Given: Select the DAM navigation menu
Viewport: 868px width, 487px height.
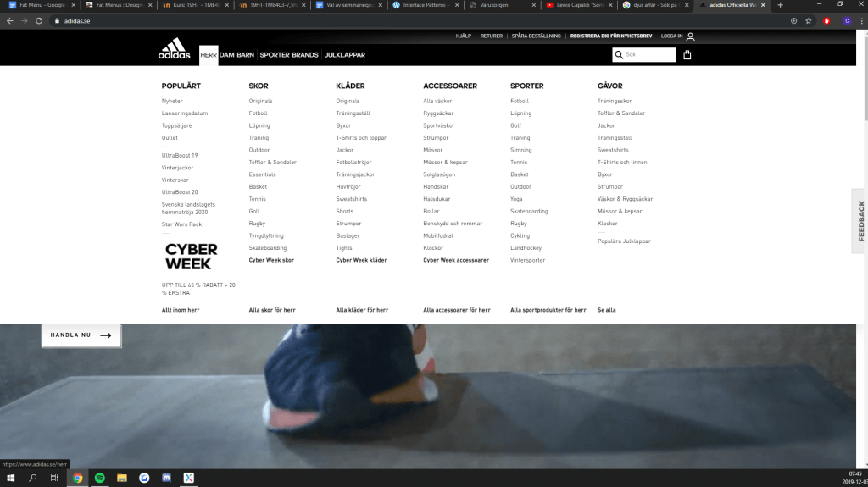Looking at the screenshot, I should pyautogui.click(x=226, y=55).
